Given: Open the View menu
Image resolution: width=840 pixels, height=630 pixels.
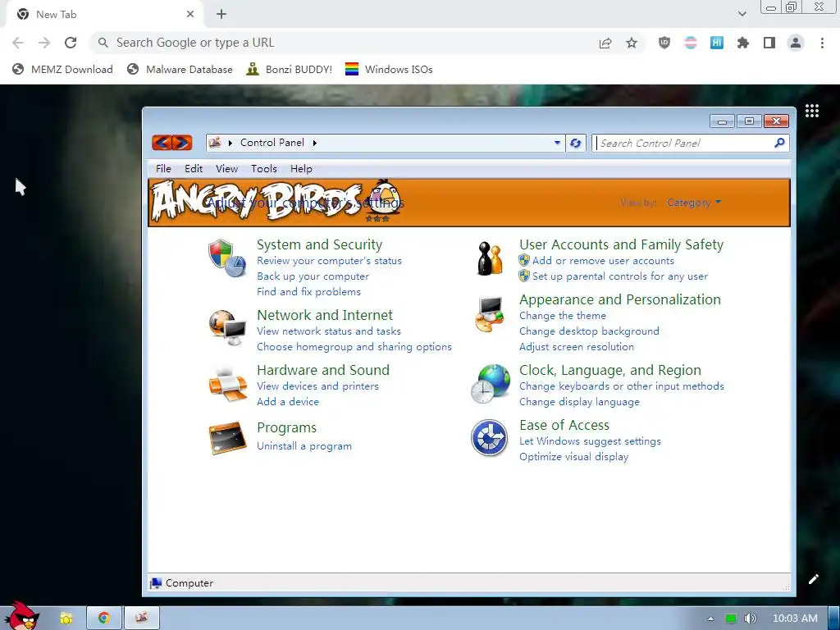Looking at the screenshot, I should pyautogui.click(x=226, y=169).
